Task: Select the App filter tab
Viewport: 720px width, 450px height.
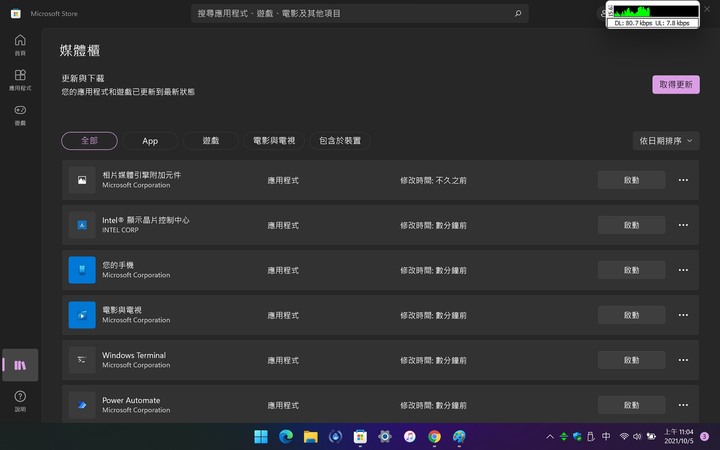Action: click(150, 141)
